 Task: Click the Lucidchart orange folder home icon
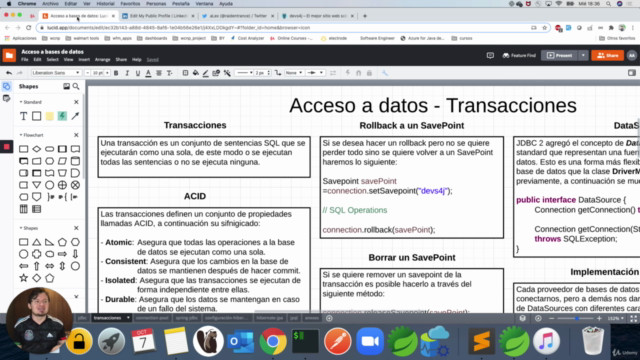point(9,55)
